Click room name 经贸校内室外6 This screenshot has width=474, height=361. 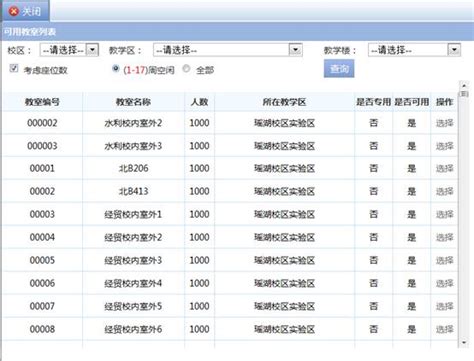133,329
